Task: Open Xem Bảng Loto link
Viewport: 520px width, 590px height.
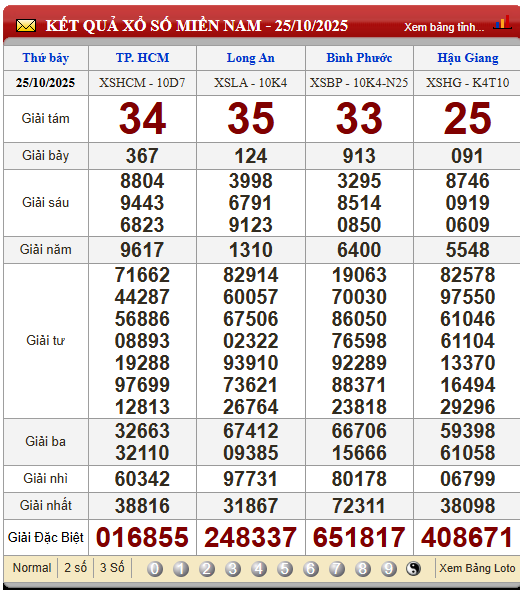Action: point(477,568)
